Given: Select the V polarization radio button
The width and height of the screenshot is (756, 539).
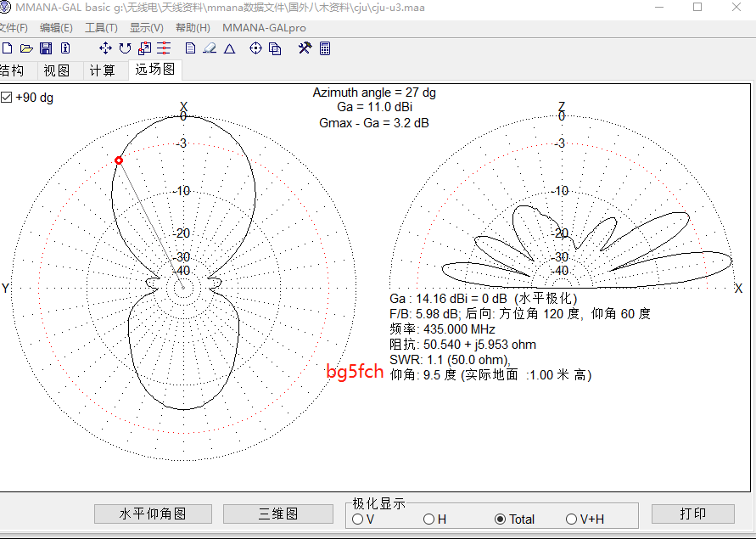Looking at the screenshot, I should coord(357,519).
